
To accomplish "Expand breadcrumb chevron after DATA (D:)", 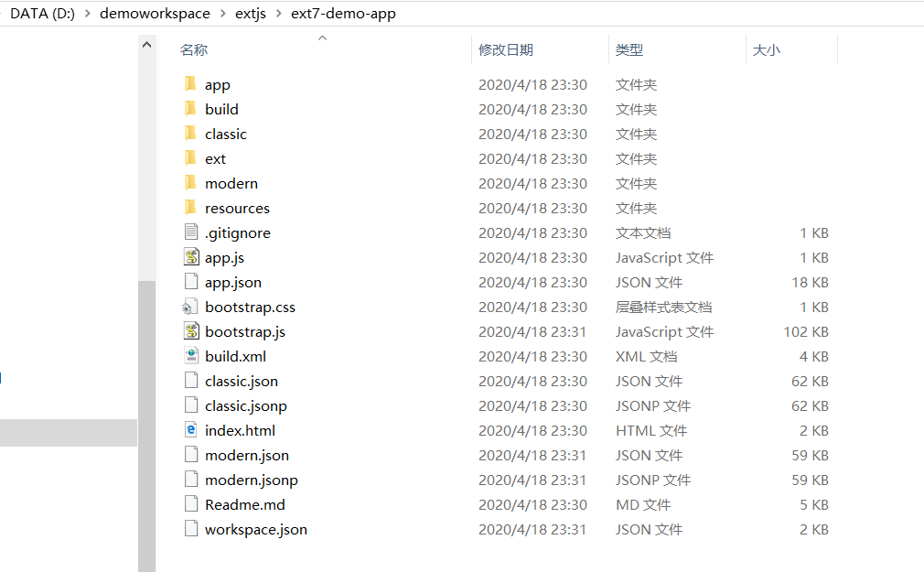I will coord(87,14).
